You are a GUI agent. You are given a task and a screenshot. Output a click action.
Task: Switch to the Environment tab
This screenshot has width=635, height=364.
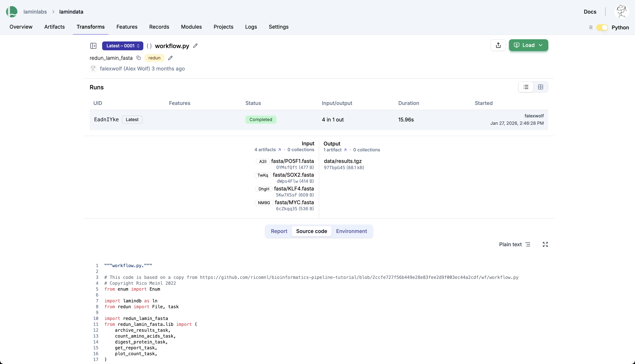(x=351, y=231)
